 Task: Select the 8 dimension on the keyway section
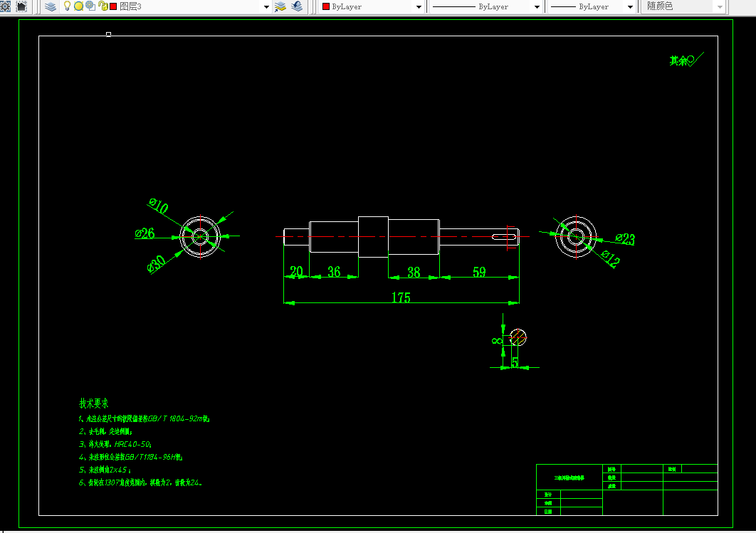[497, 341]
